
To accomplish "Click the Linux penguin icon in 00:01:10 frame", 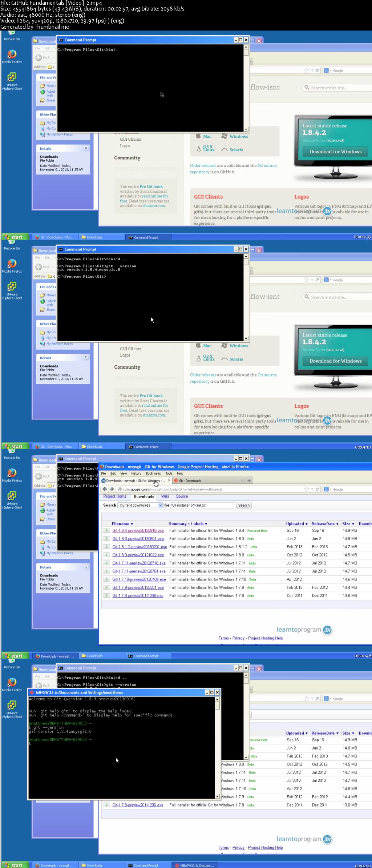I will pos(198,358).
